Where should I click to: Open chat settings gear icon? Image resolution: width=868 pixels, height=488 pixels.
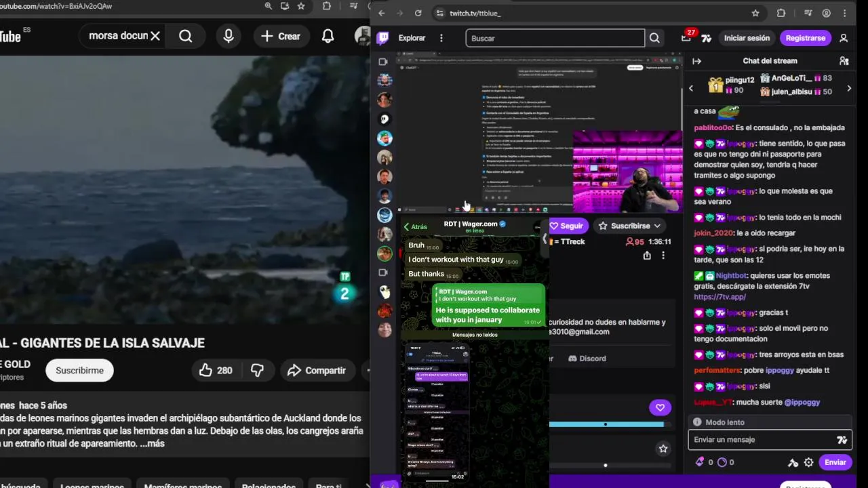808,462
